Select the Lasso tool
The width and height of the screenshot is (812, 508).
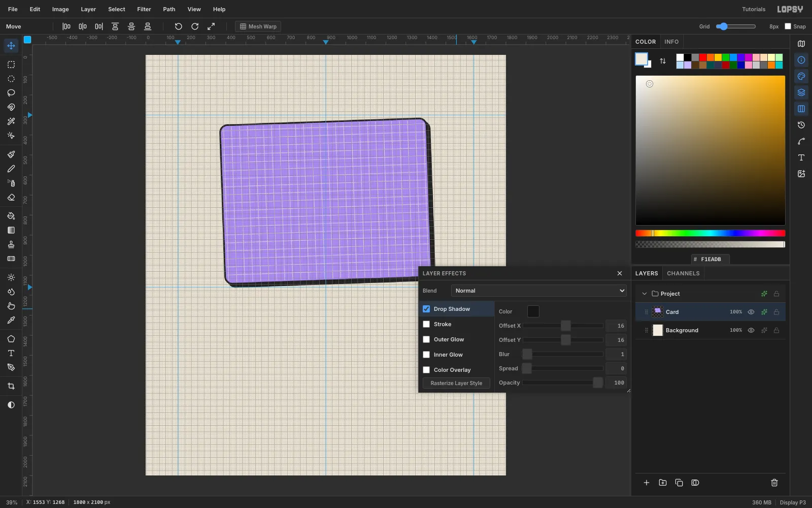click(11, 93)
